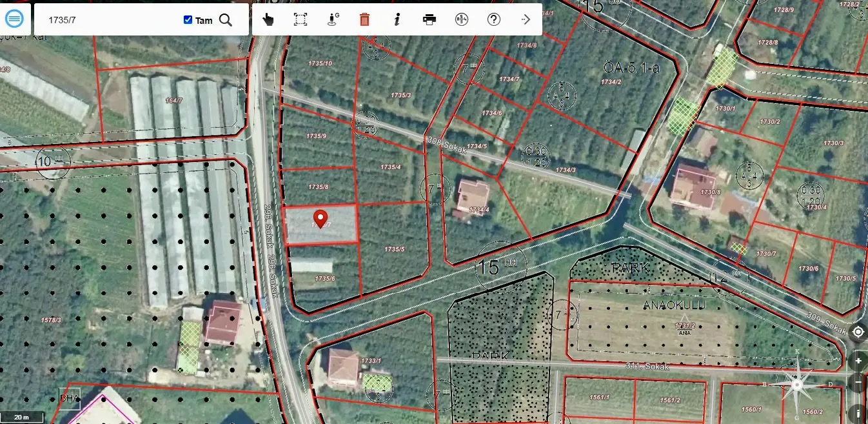Expand the toolbar with the right arrow
The width and height of the screenshot is (868, 424).
pos(526,19)
